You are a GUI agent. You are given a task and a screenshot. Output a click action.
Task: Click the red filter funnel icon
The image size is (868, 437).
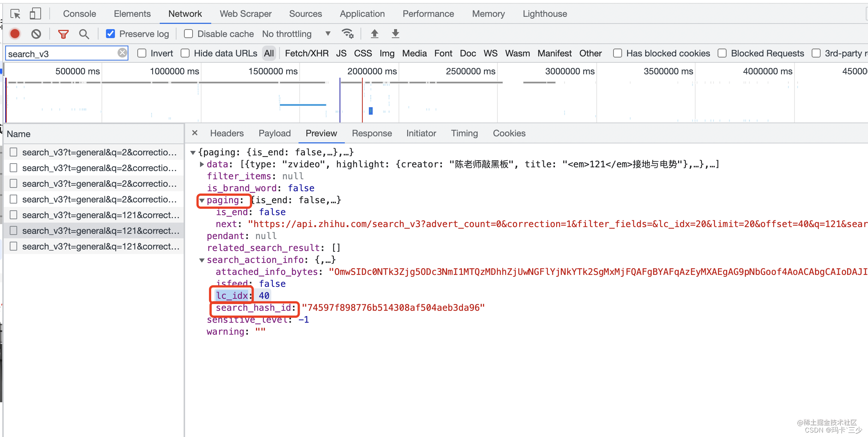[63, 34]
